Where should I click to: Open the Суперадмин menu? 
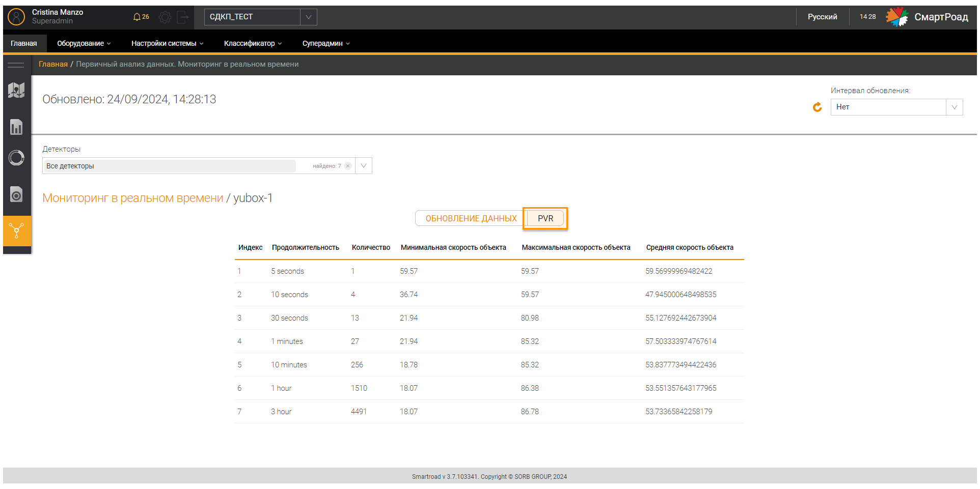pyautogui.click(x=326, y=43)
